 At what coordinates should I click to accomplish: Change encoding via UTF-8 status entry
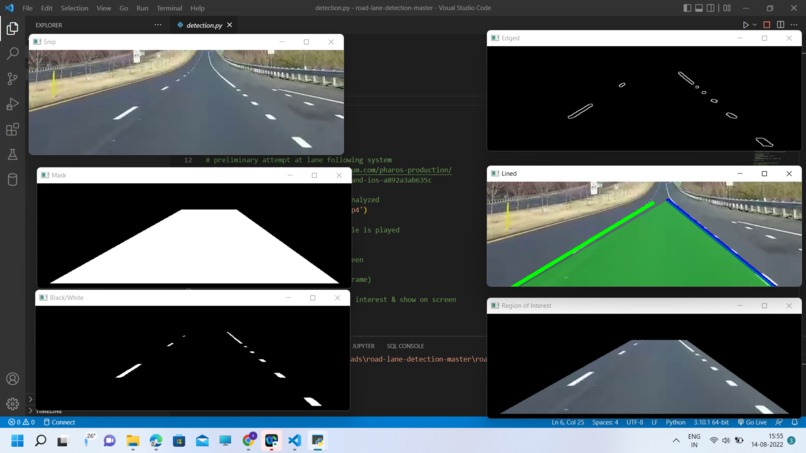click(x=634, y=422)
